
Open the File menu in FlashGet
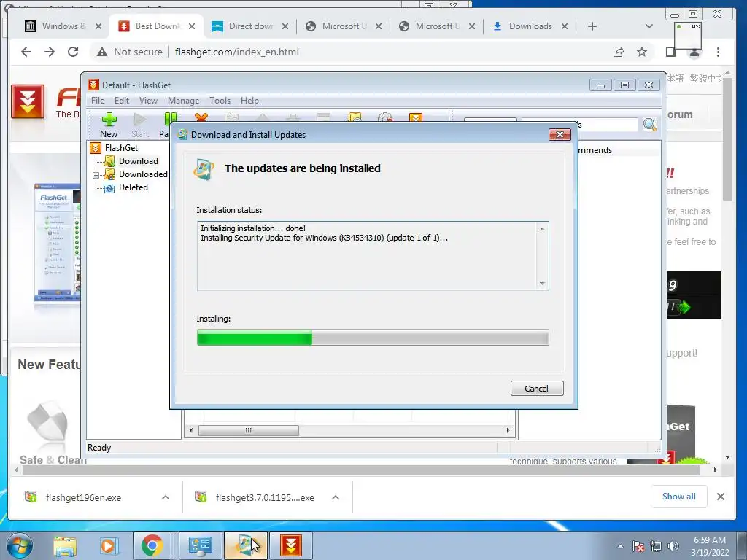98,101
